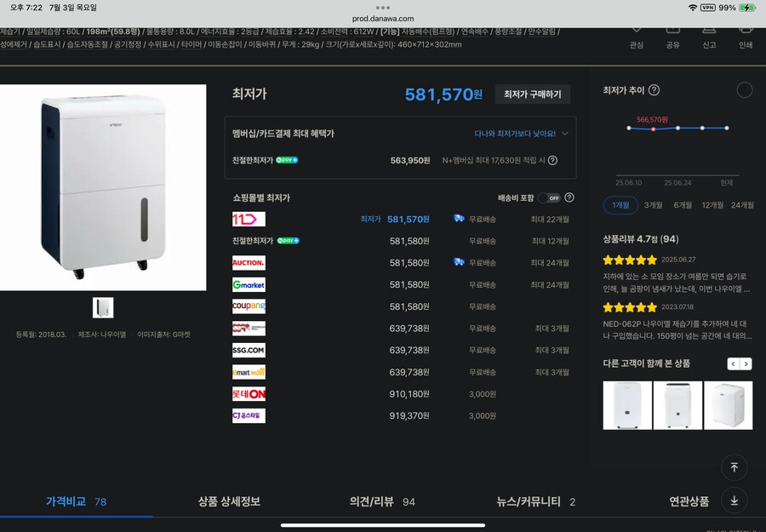766x532 pixels.
Task: Click the Npay badge in 581,580원 row
Action: coord(289,240)
